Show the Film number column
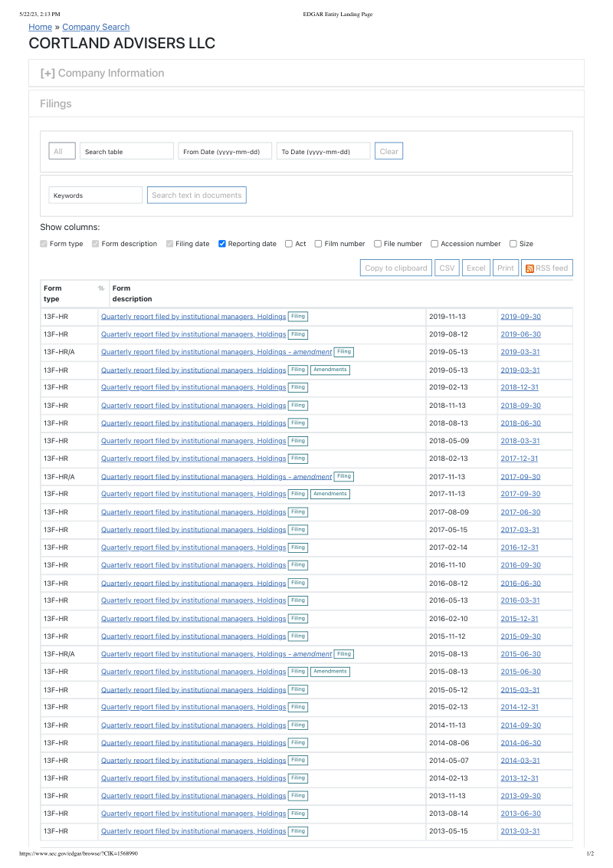Viewport: 613px width, 868px height. tap(318, 244)
